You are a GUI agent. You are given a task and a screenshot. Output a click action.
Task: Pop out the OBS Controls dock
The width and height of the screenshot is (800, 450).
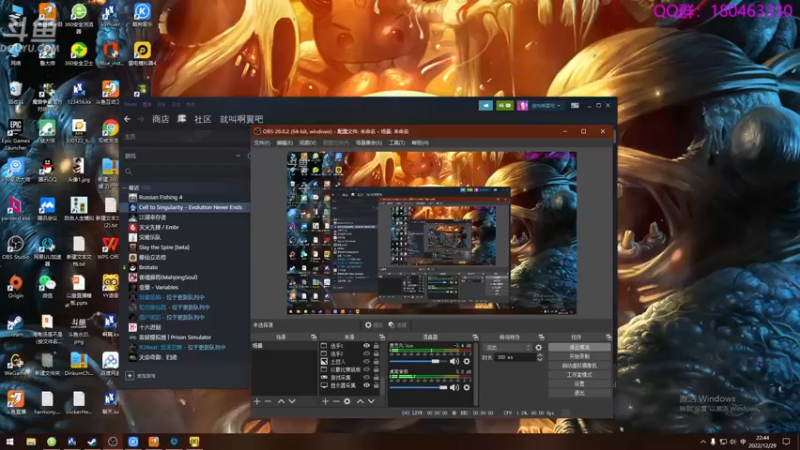tap(608, 337)
